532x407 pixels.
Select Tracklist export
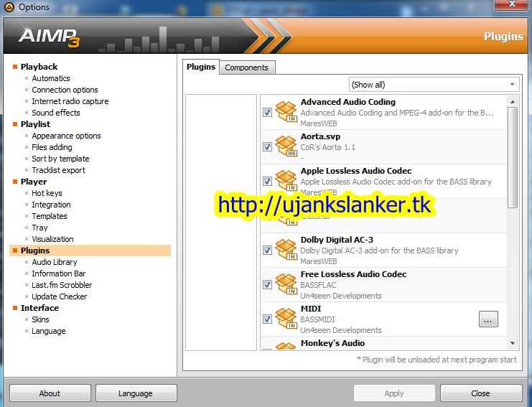pyautogui.click(x=58, y=170)
